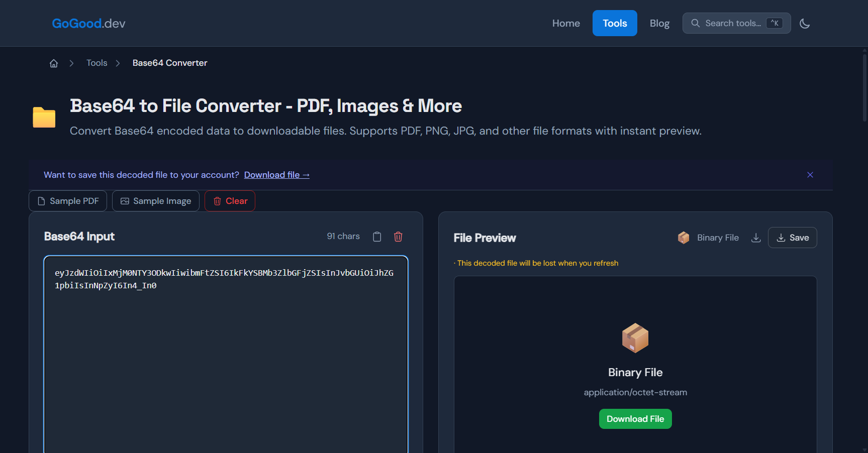Screen dimensions: 868x453
Task: Click the large package icon in preview
Action: [x=635, y=338]
